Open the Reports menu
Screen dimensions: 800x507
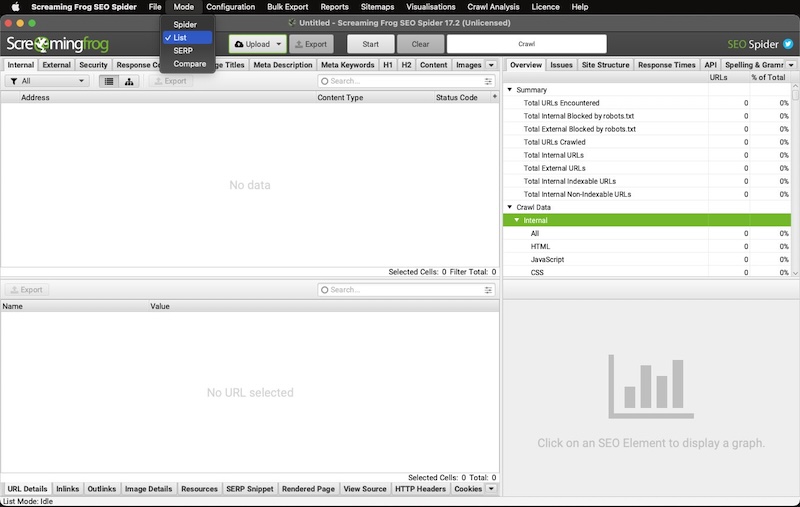(334, 7)
